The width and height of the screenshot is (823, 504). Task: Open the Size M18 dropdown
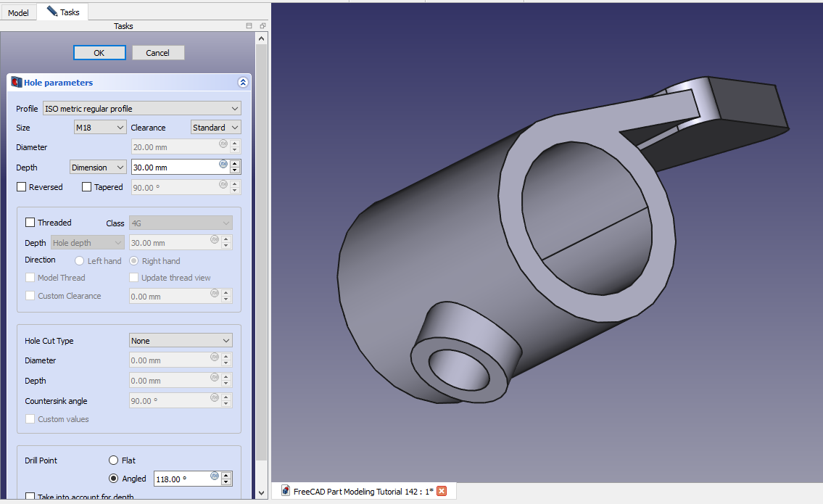(101, 128)
